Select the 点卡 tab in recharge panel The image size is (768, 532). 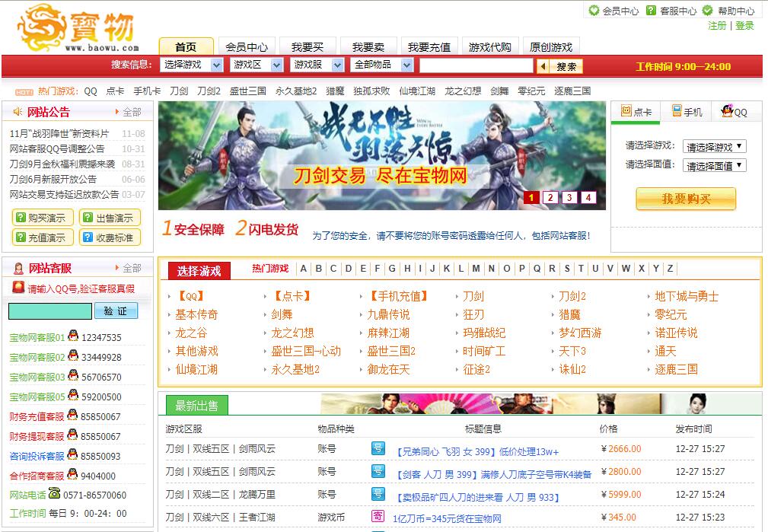click(x=636, y=112)
